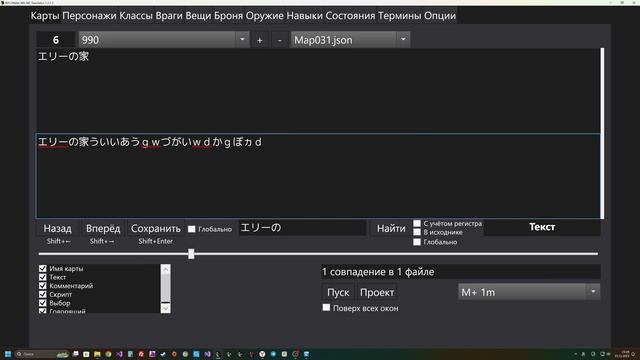This screenshot has width=640, height=360.
Task: Toggle the Выбор filter checkbox
Action: pyautogui.click(x=42, y=303)
